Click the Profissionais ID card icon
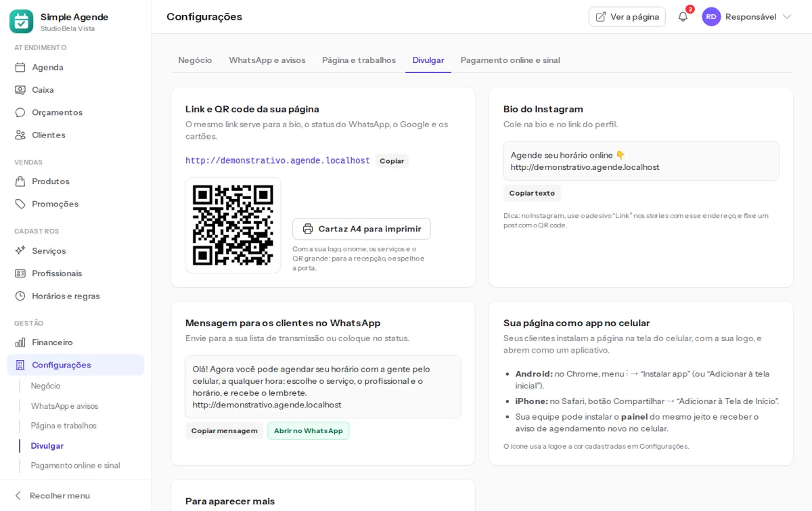This screenshot has height=511, width=812. pos(20,273)
